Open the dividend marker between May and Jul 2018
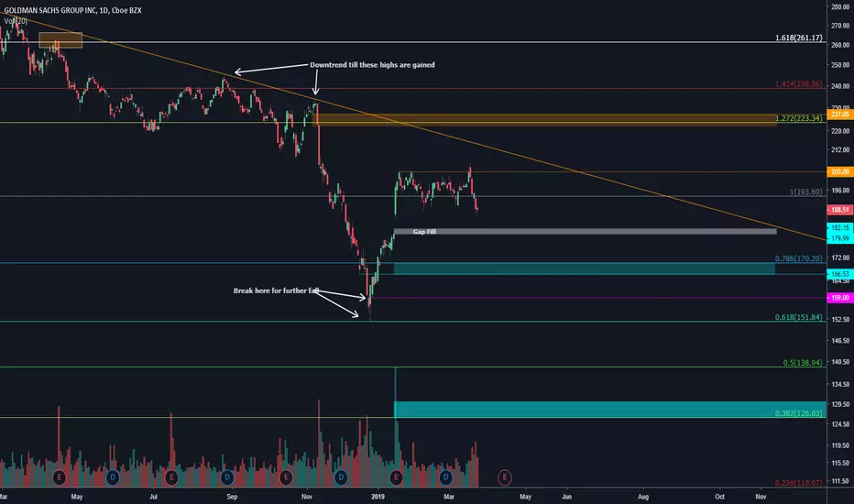The height and width of the screenshot is (504, 854). pyautogui.click(x=112, y=477)
